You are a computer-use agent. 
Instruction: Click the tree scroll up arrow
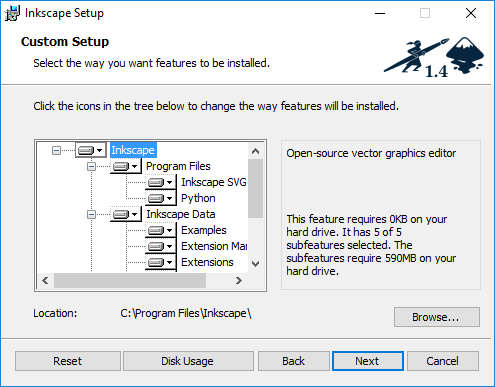click(256, 151)
